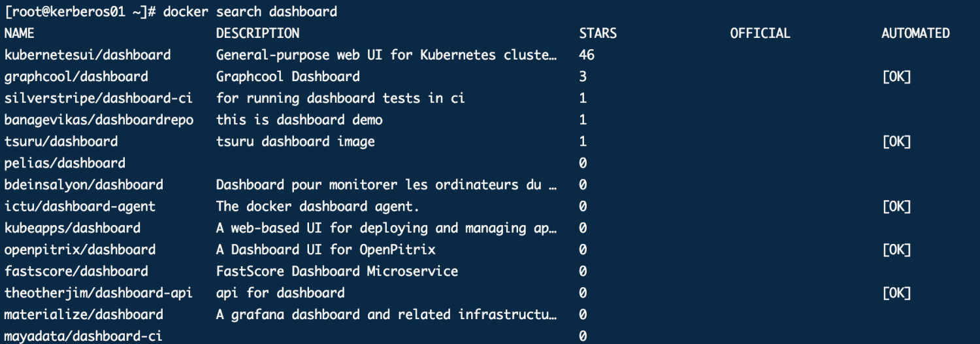The height and width of the screenshot is (344, 980).
Task: Click the tsuru/dashboard image name
Action: [61, 141]
